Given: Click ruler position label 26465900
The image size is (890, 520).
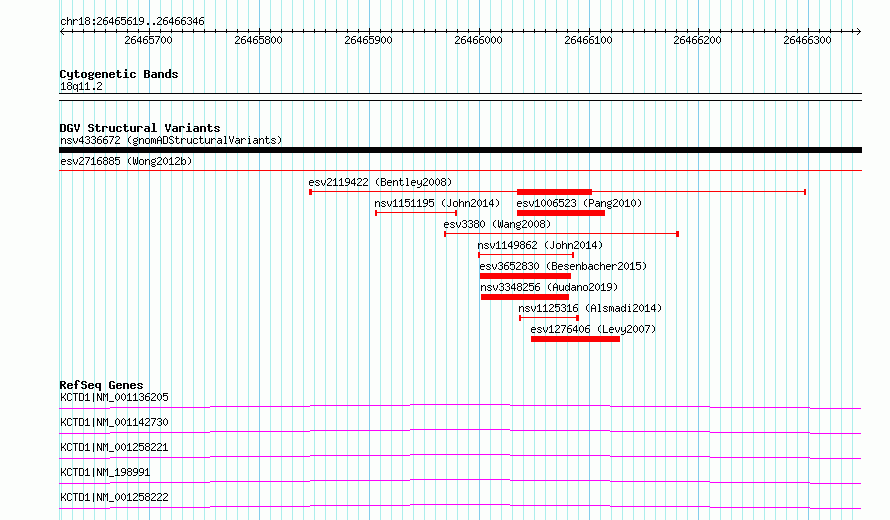Looking at the screenshot, I should [368, 40].
